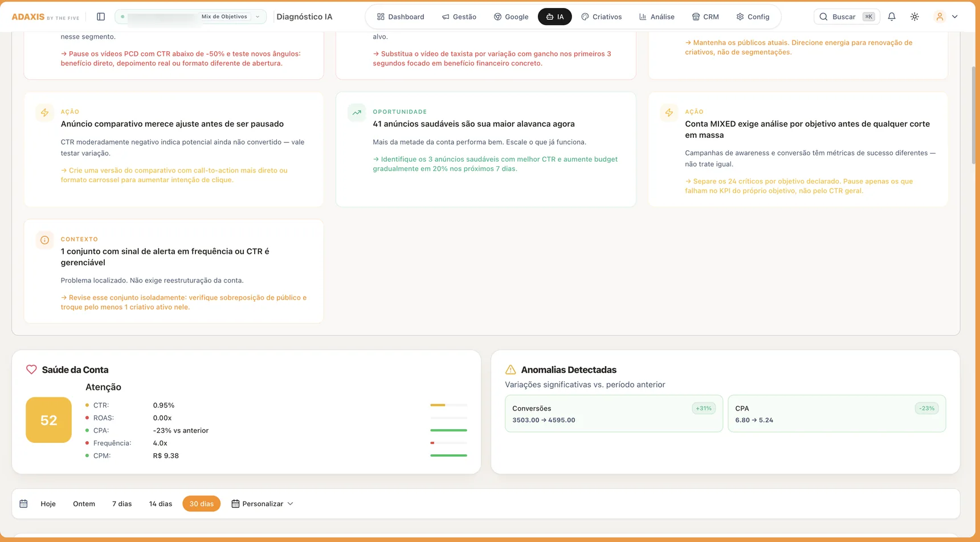Choose the 7 dias range
Image resolution: width=980 pixels, height=542 pixels.
(122, 504)
